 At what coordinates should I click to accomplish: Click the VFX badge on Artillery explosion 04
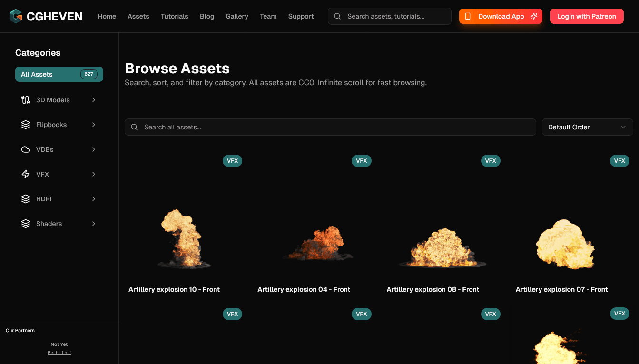362,160
